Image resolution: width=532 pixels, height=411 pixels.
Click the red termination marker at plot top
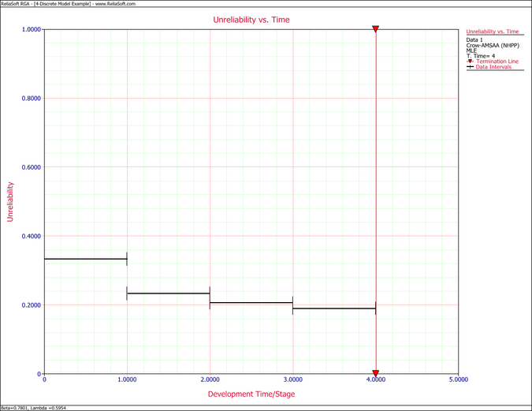click(376, 29)
